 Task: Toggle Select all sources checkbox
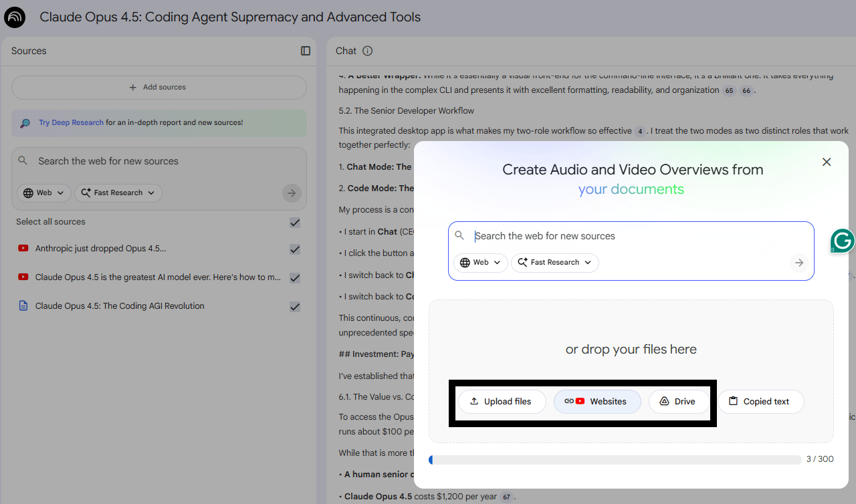[x=295, y=223]
